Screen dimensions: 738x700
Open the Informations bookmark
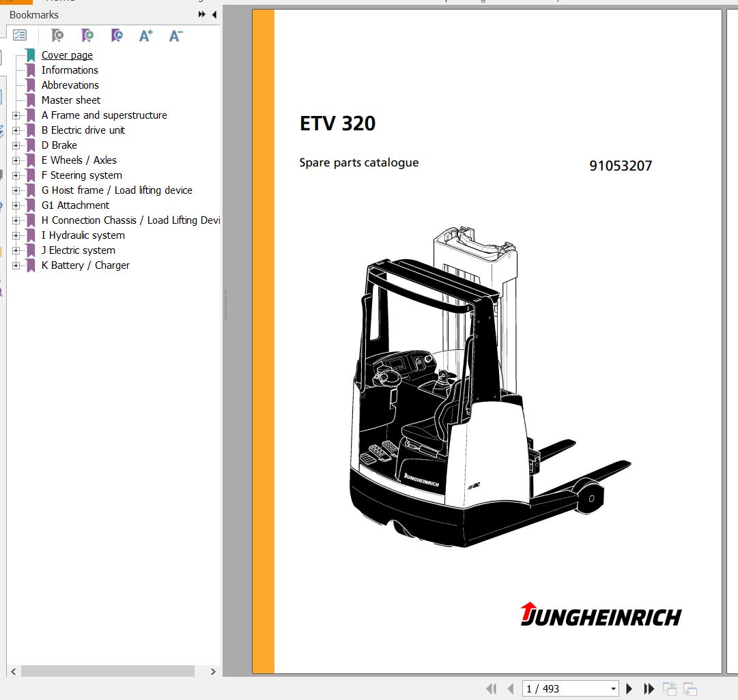[x=70, y=70]
